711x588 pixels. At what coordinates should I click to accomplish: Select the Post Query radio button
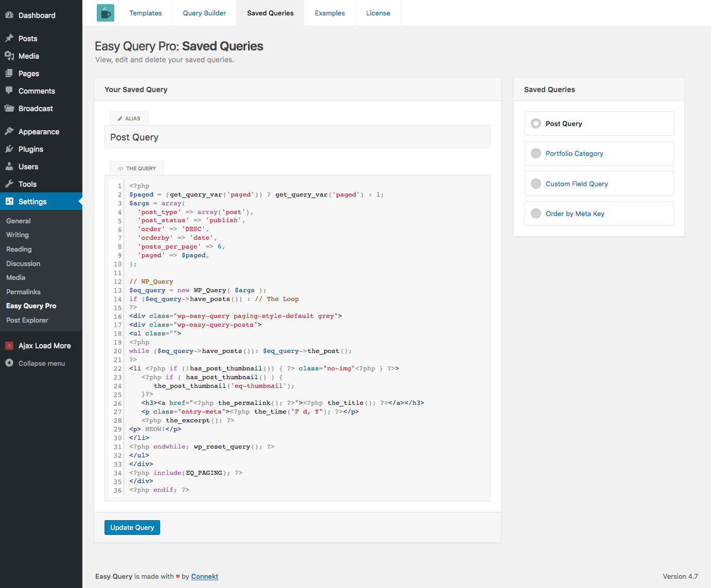coord(536,123)
